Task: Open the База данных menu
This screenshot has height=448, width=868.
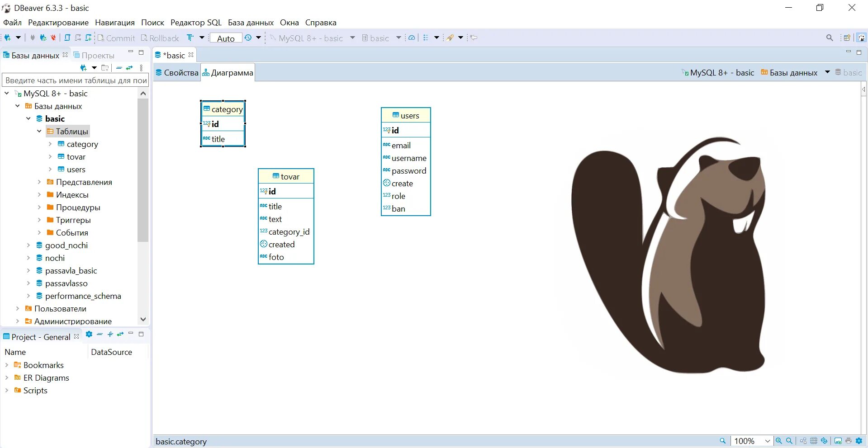Action: pyautogui.click(x=251, y=23)
